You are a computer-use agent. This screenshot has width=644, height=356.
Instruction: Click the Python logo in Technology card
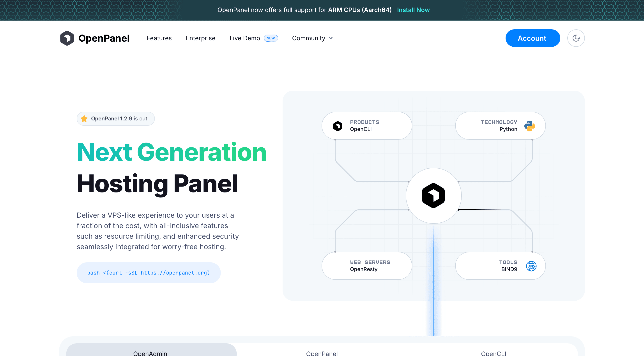529,126
